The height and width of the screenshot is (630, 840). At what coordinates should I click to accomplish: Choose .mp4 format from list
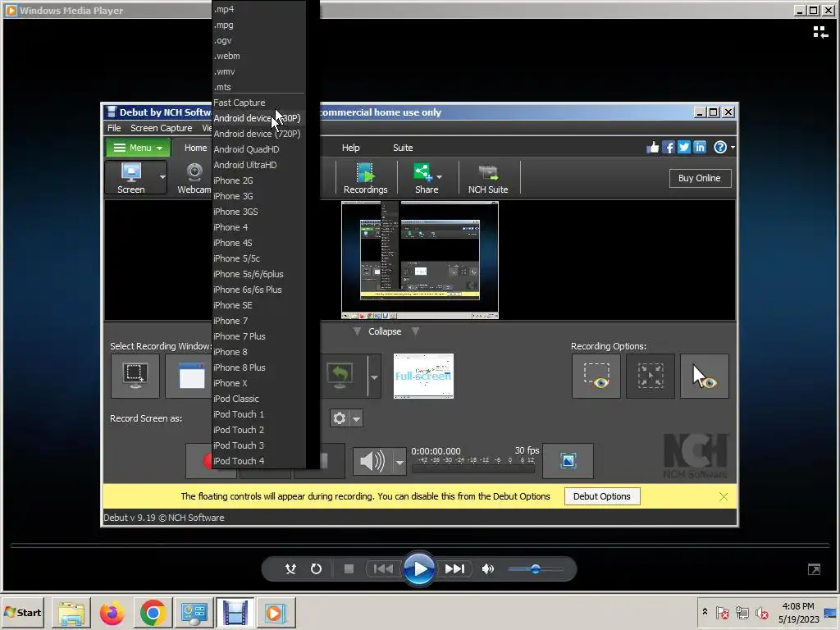tap(258, 9)
